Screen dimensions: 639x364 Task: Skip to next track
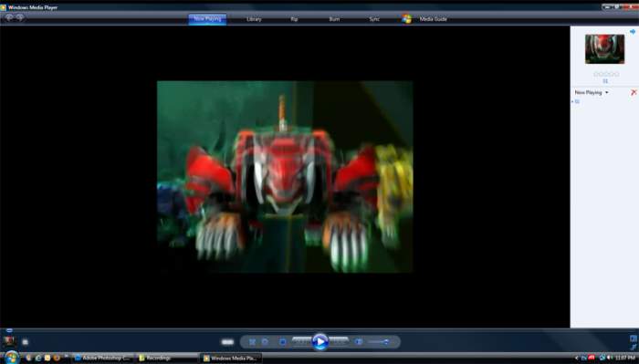click(339, 341)
